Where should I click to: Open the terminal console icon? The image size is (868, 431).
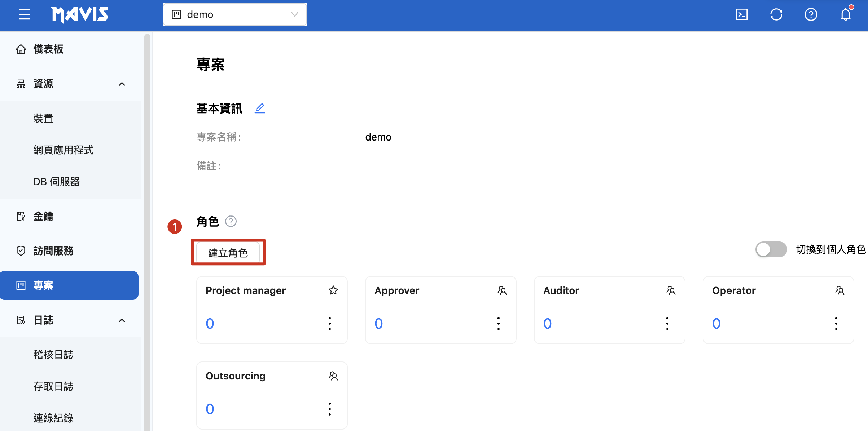(741, 15)
